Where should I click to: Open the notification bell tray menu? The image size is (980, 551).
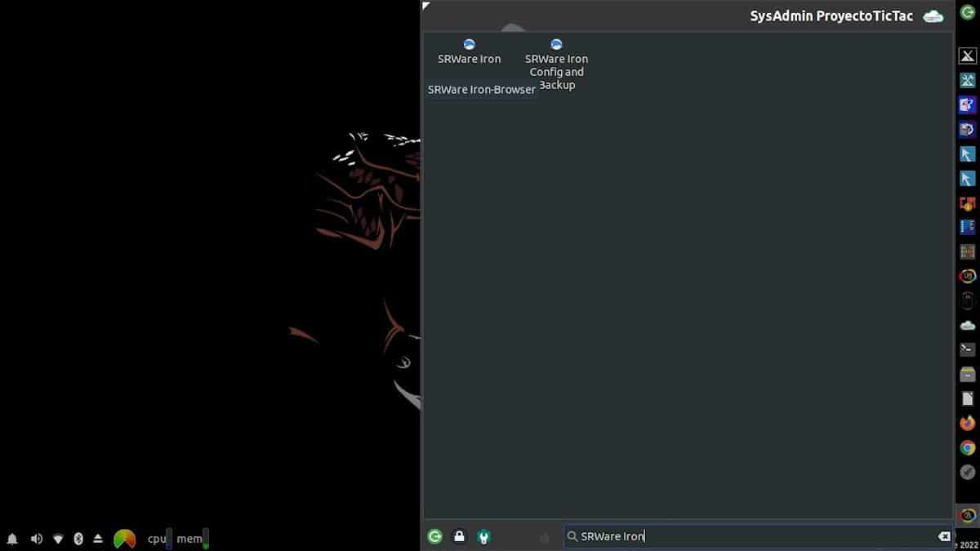point(12,539)
